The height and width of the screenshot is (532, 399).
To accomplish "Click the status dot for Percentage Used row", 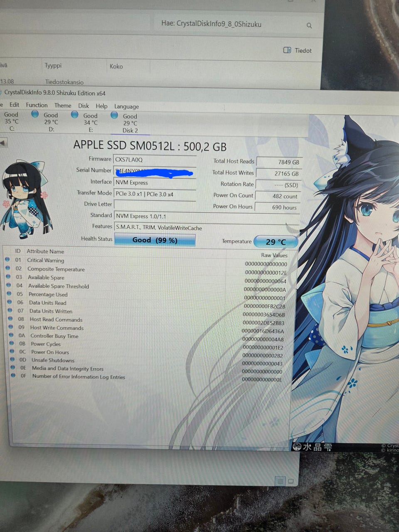I will pyautogui.click(x=9, y=293).
